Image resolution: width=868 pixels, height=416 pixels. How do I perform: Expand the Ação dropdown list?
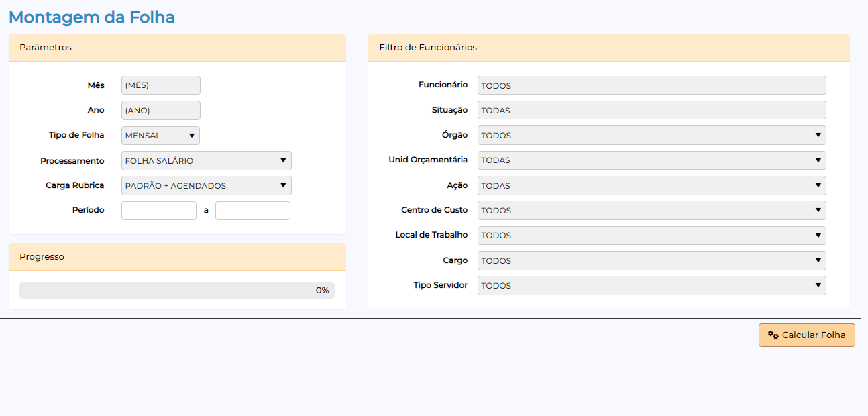(651, 185)
